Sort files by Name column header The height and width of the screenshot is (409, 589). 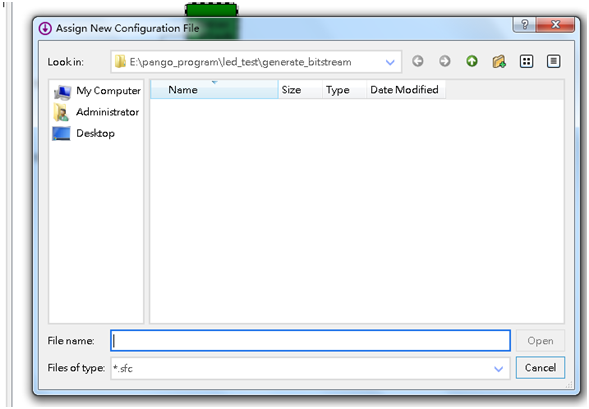[x=214, y=90]
